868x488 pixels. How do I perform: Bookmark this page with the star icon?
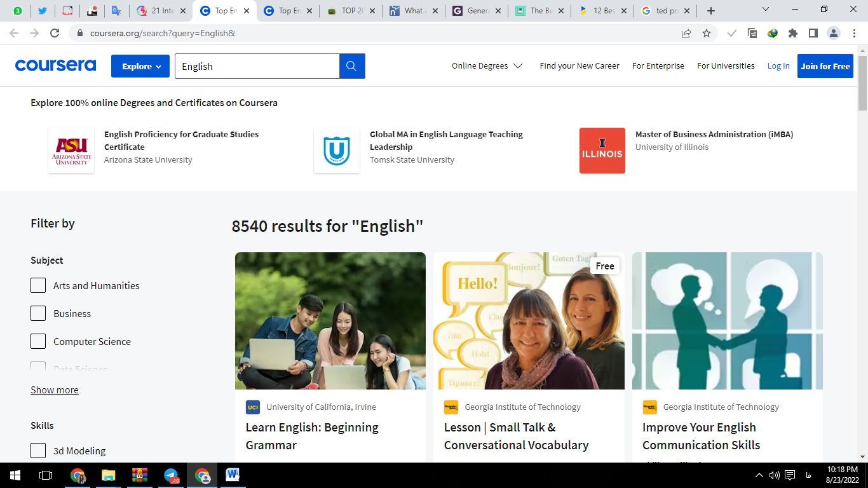[x=707, y=33]
